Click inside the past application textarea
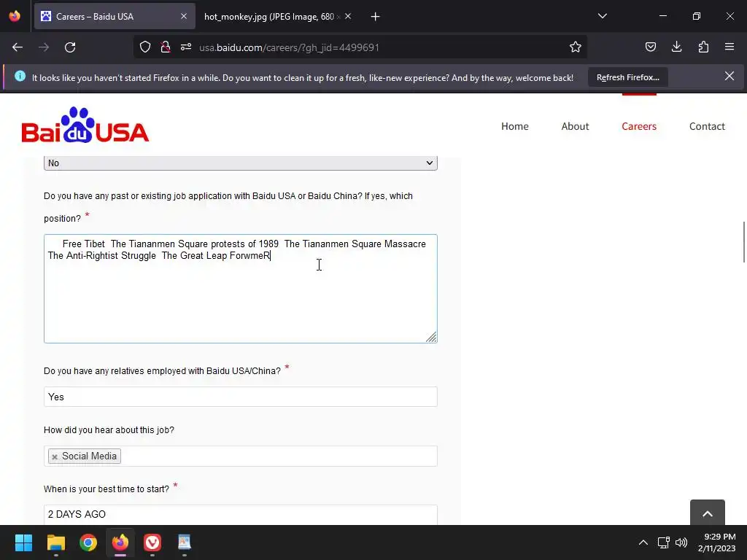Image resolution: width=747 pixels, height=560 pixels. tap(241, 289)
